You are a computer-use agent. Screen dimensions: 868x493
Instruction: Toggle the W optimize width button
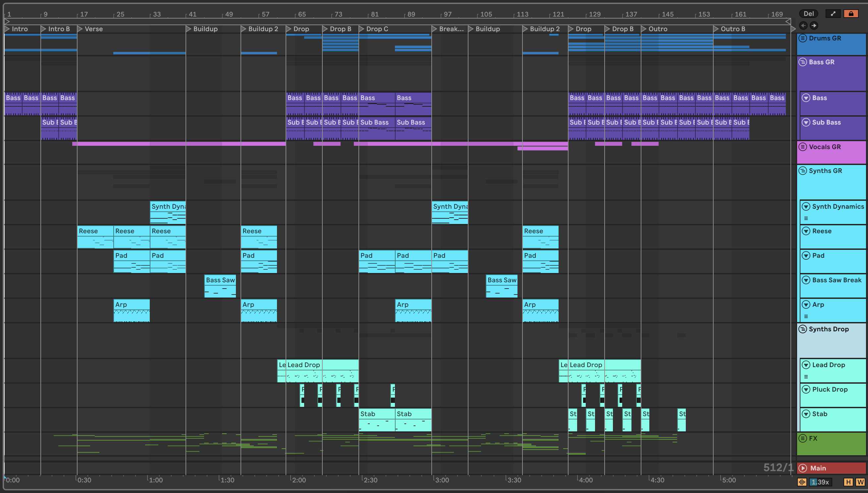(x=860, y=482)
